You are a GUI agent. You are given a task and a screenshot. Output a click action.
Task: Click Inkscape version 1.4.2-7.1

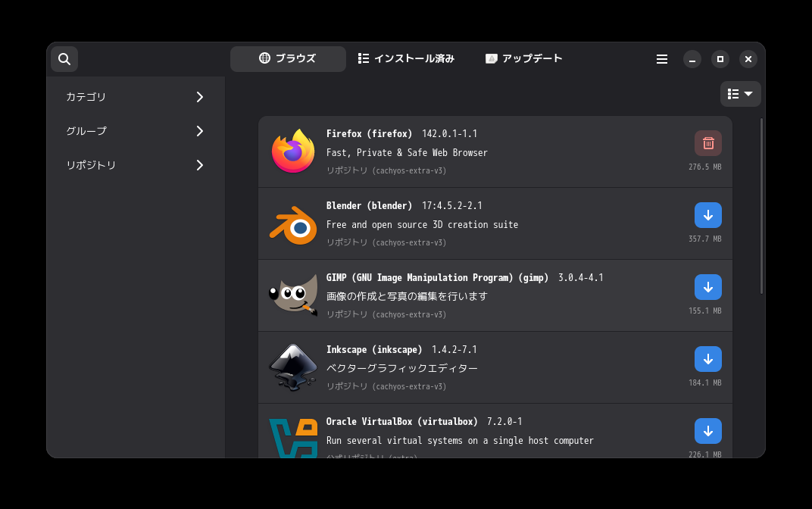454,349
